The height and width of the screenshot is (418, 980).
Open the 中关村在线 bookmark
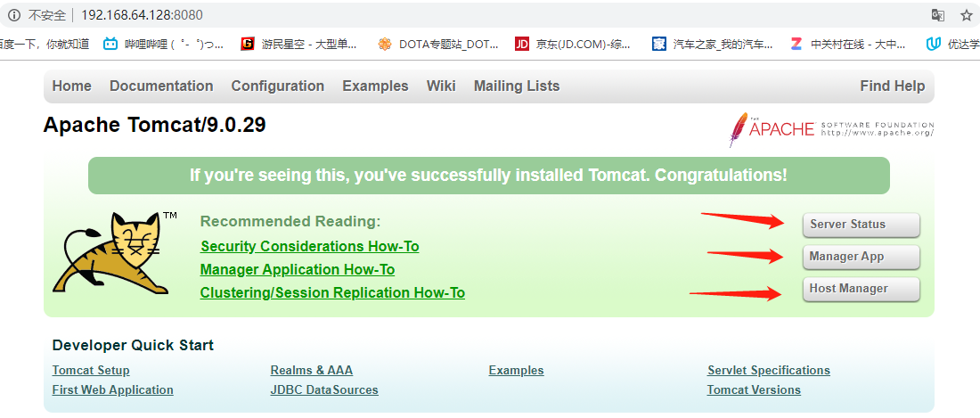(848, 44)
